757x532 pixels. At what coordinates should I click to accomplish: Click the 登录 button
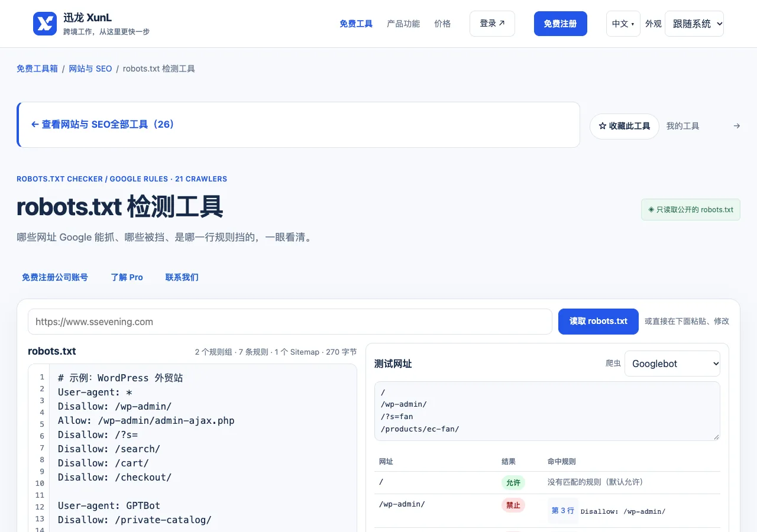click(x=492, y=24)
